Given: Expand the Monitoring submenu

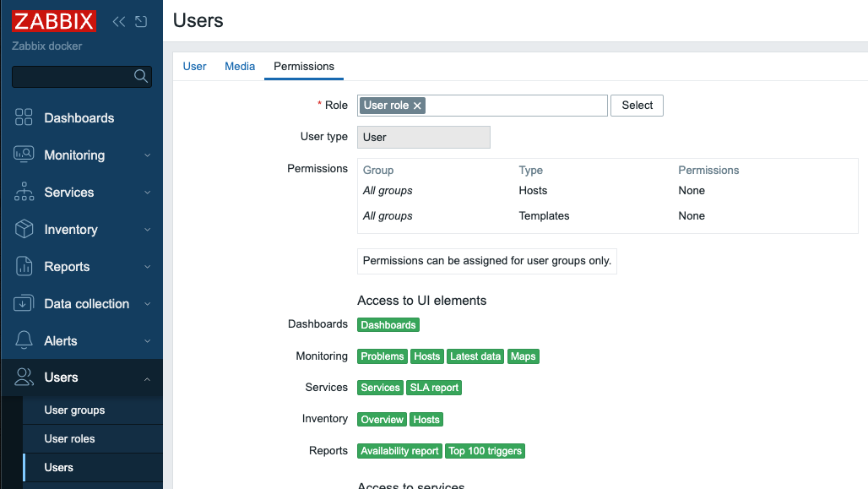Looking at the screenshot, I should pyautogui.click(x=148, y=155).
